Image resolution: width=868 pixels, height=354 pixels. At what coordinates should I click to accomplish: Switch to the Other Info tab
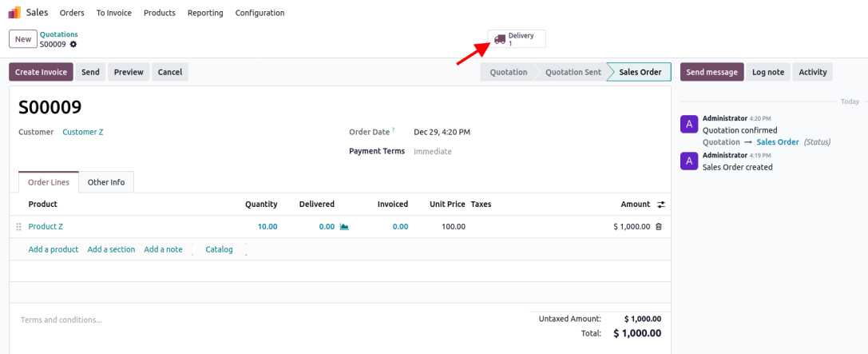[106, 182]
